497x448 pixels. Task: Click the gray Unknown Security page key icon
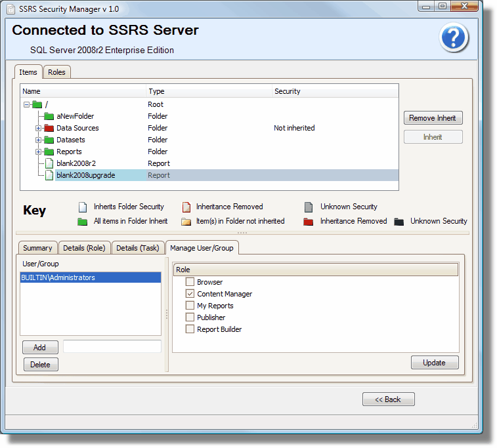(309, 207)
